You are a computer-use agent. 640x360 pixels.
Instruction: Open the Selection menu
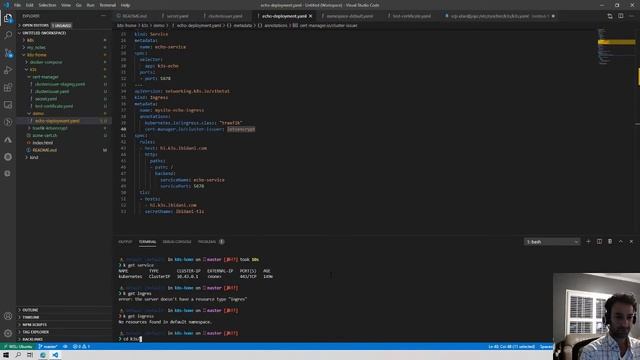[47, 5]
